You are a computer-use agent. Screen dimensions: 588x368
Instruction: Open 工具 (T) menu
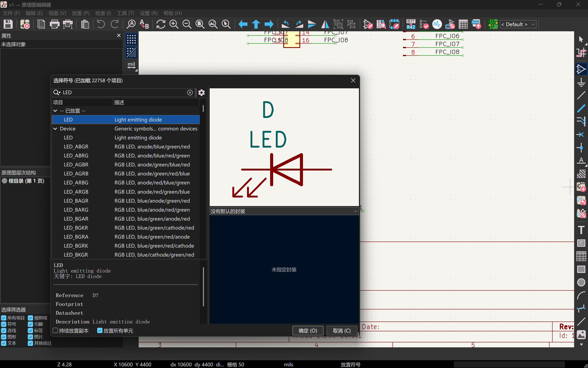125,13
